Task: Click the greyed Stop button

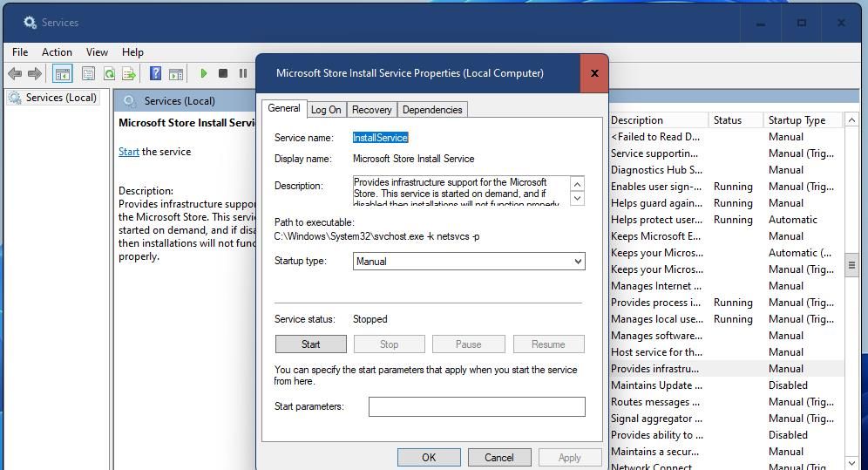Action: (390, 344)
